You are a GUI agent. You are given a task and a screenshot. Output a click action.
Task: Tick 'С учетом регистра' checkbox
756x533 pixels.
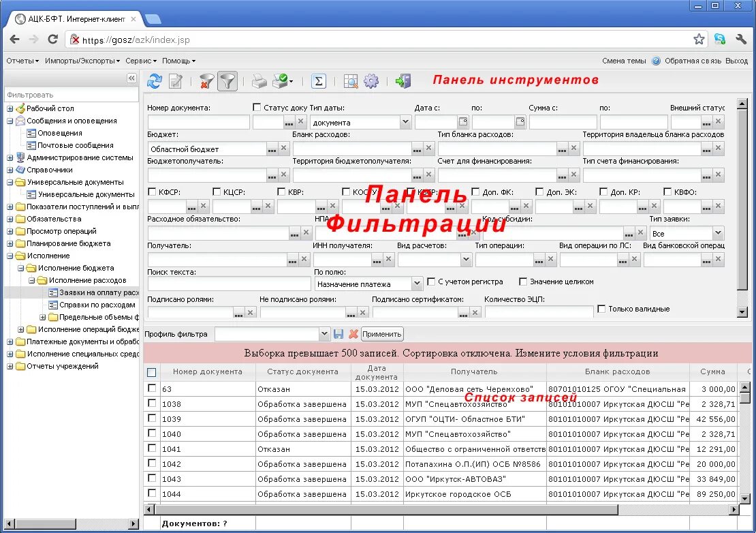tap(432, 281)
